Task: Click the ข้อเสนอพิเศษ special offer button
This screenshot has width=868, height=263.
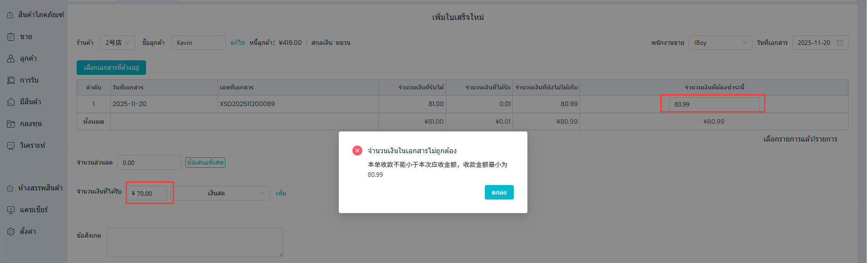Action: coord(205,162)
